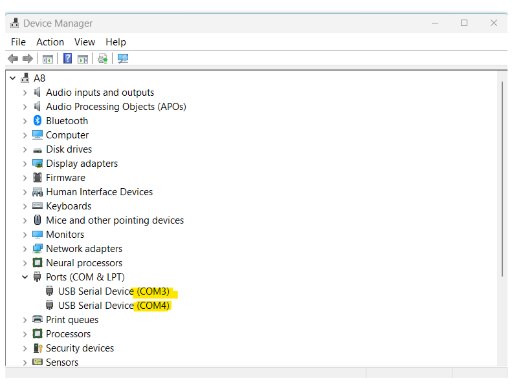Click Scan for hardware changes monitor icon
The image size is (524, 389).
click(123, 59)
